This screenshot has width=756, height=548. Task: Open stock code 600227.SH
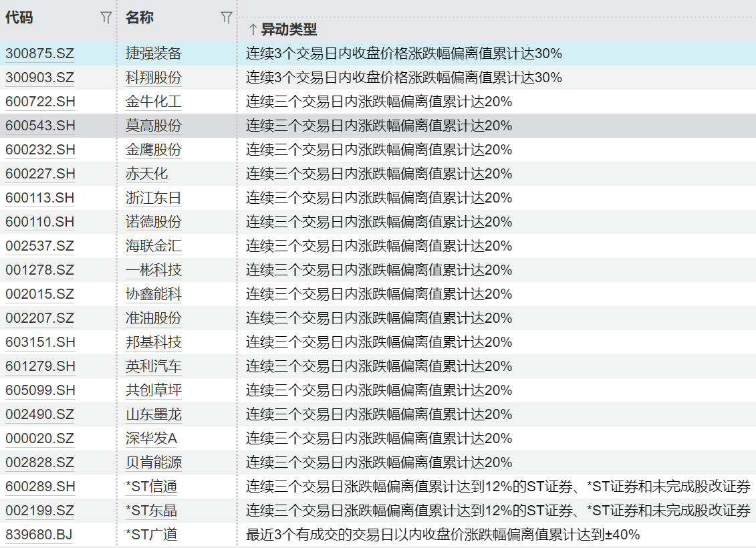tap(41, 174)
